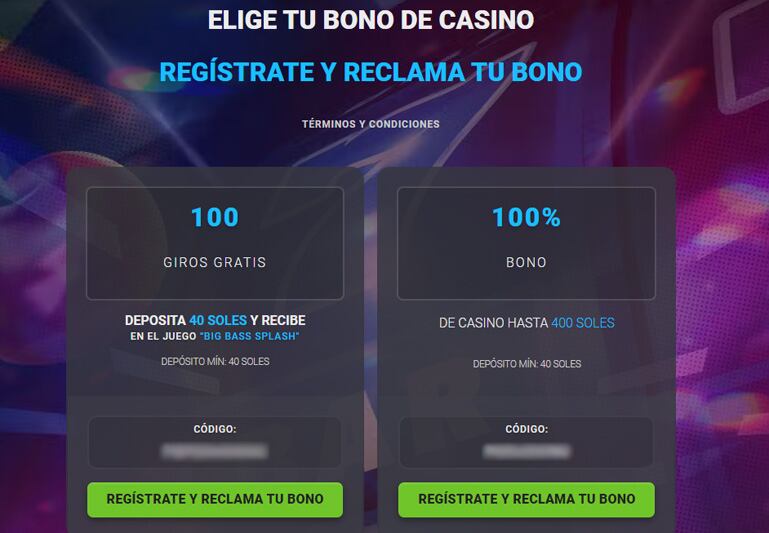Click the "Bono" label under 100%
This screenshot has height=533, width=769.
[526, 263]
